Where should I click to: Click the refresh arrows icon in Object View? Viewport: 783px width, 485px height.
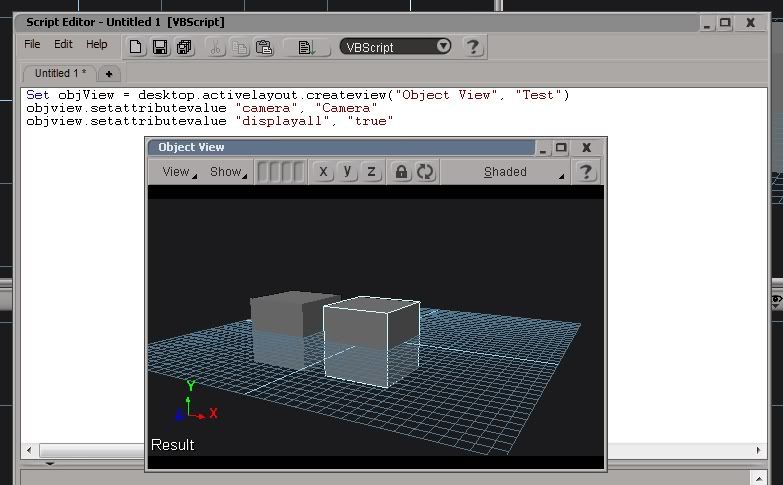425,172
